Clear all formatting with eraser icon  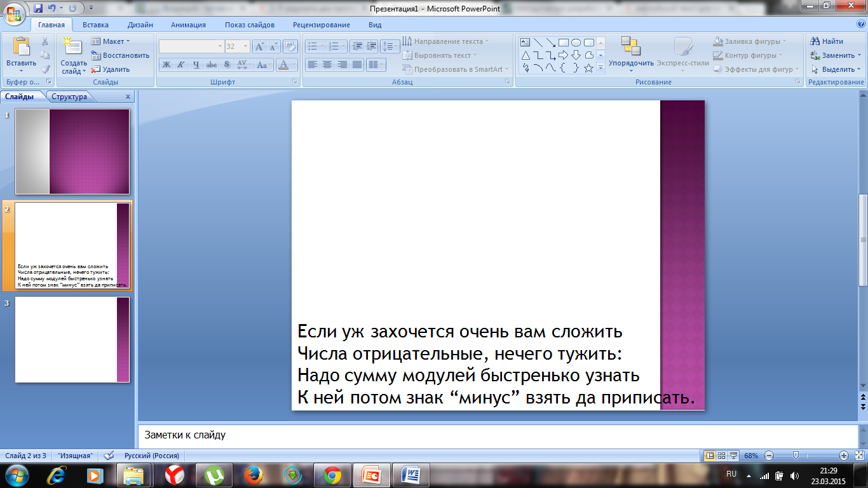[x=290, y=46]
